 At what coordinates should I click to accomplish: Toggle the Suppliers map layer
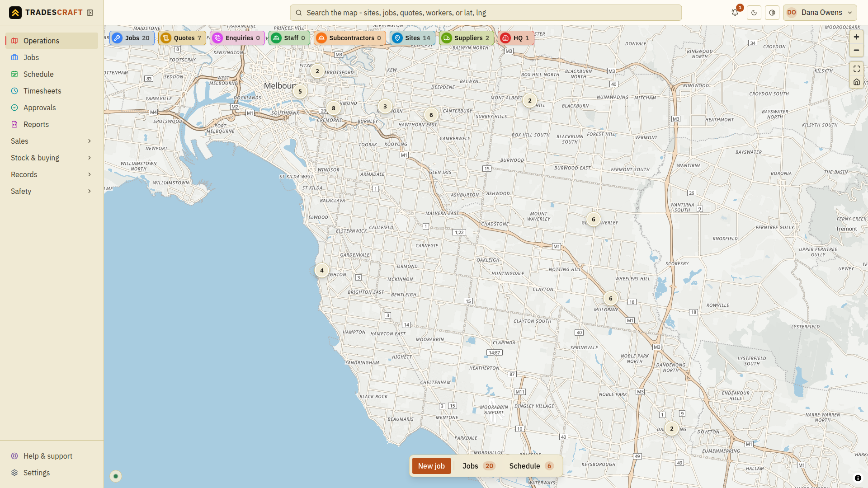[x=467, y=38]
